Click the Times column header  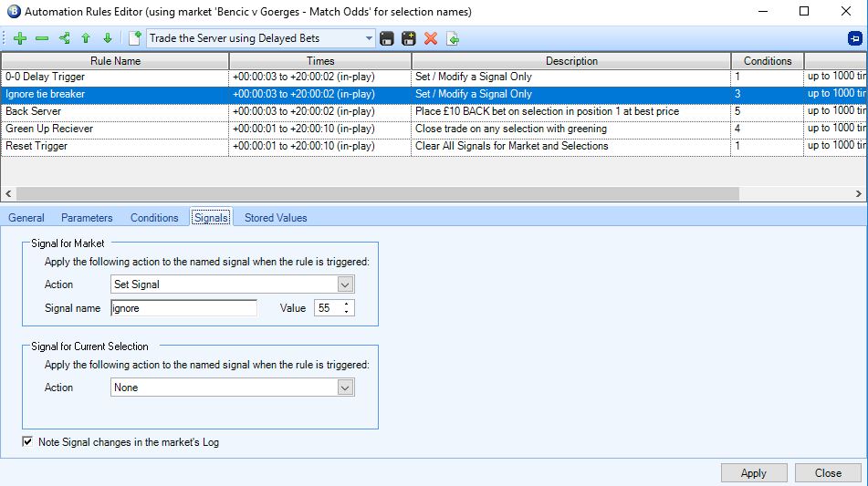(320, 61)
